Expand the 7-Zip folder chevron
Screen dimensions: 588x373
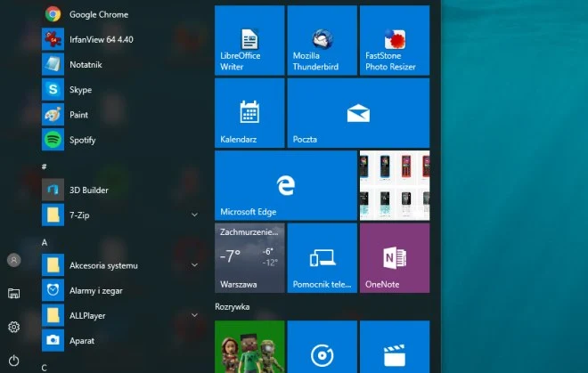194,215
